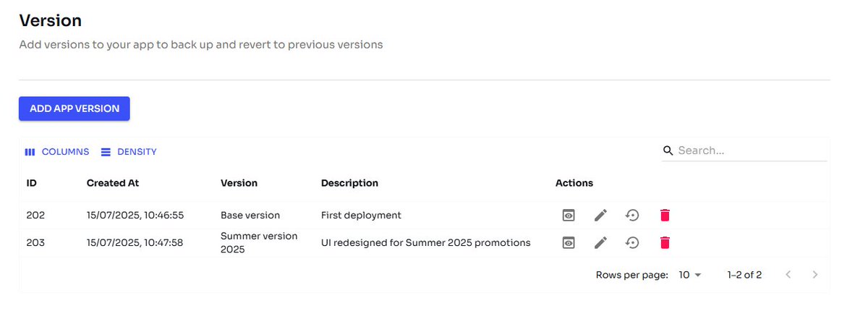The width and height of the screenshot is (868, 319).
Task: Delete the Base version row
Action: pyautogui.click(x=665, y=215)
